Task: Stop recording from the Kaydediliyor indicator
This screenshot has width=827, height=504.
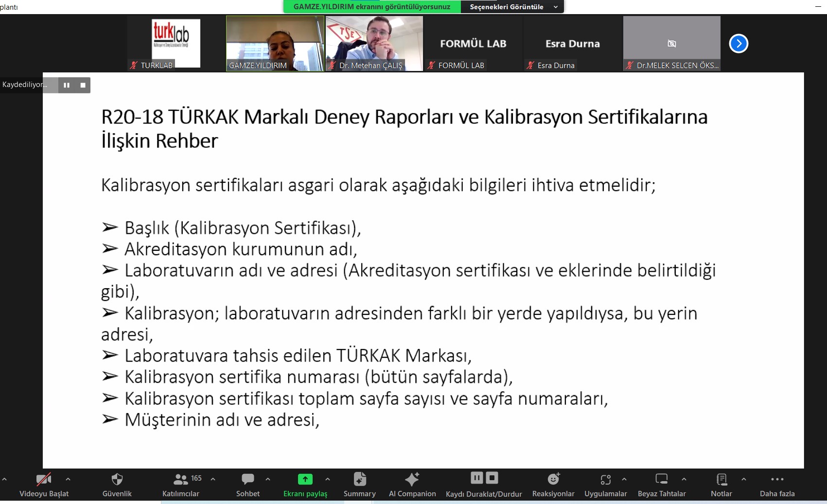Action: pyautogui.click(x=83, y=85)
